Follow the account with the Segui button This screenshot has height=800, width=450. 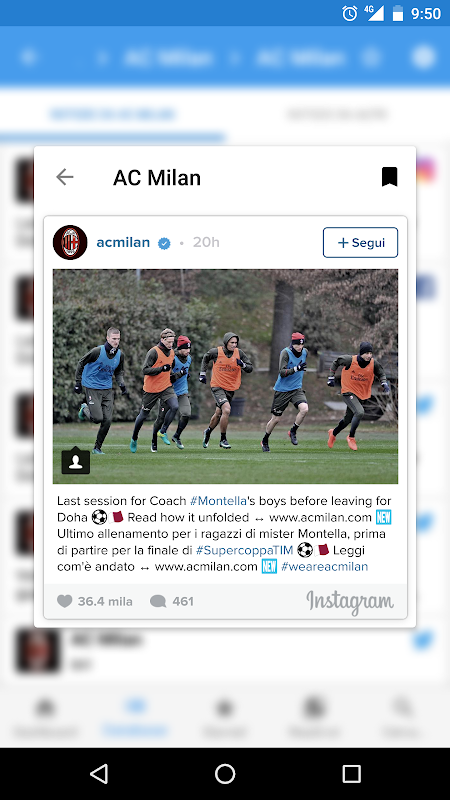pos(360,242)
